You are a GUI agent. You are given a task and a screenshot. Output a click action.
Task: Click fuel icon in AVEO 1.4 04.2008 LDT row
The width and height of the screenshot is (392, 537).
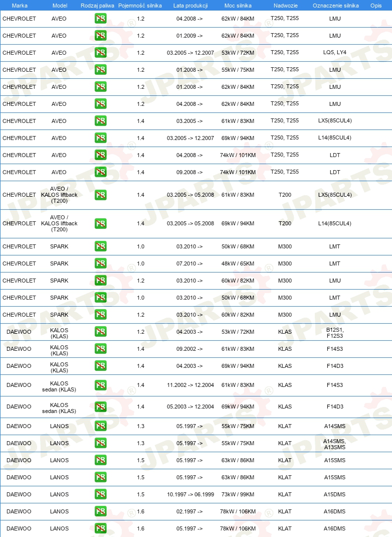point(101,155)
